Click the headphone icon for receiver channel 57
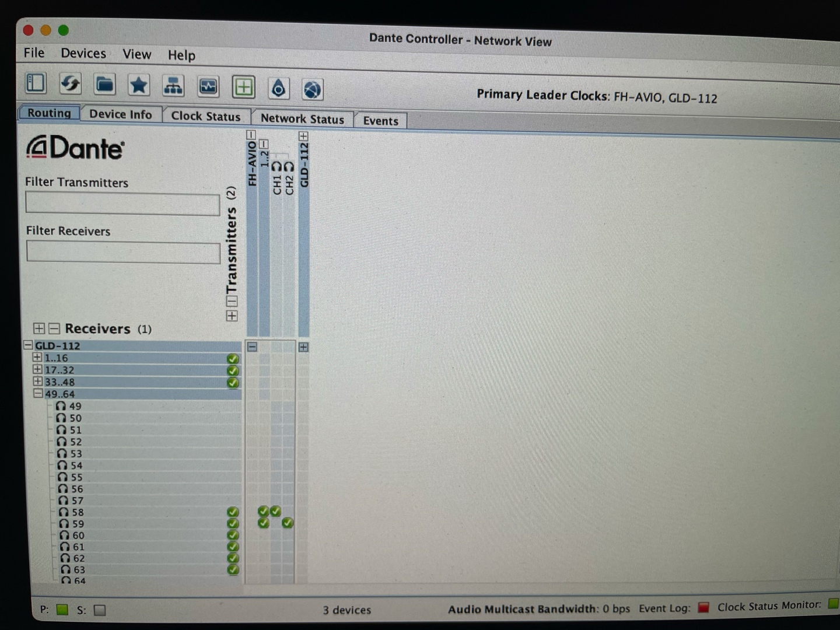 tap(63, 501)
